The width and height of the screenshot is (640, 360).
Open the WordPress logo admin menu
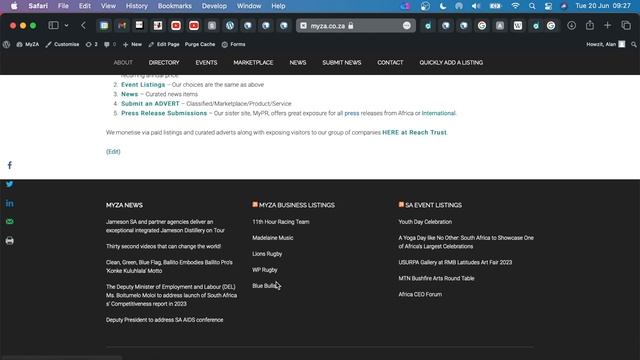[x=7, y=44]
